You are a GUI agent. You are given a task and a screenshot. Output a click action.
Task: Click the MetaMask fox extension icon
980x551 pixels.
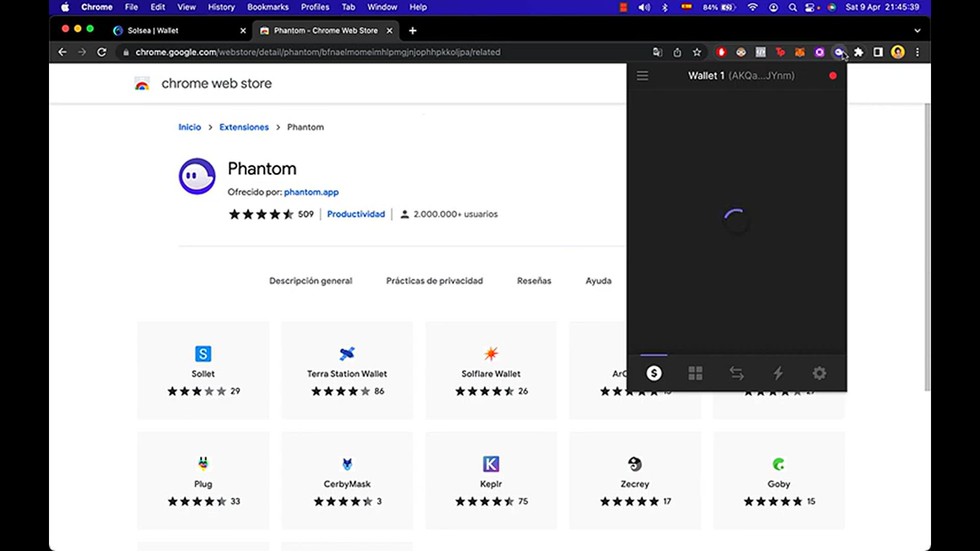800,52
